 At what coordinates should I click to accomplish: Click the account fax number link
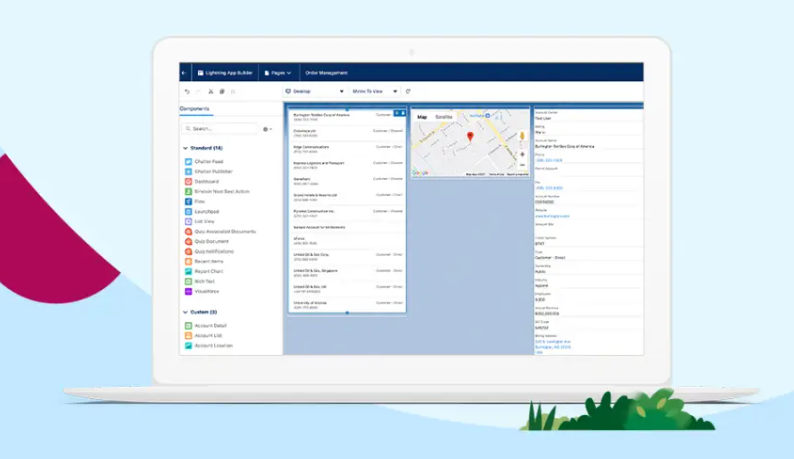tap(549, 188)
